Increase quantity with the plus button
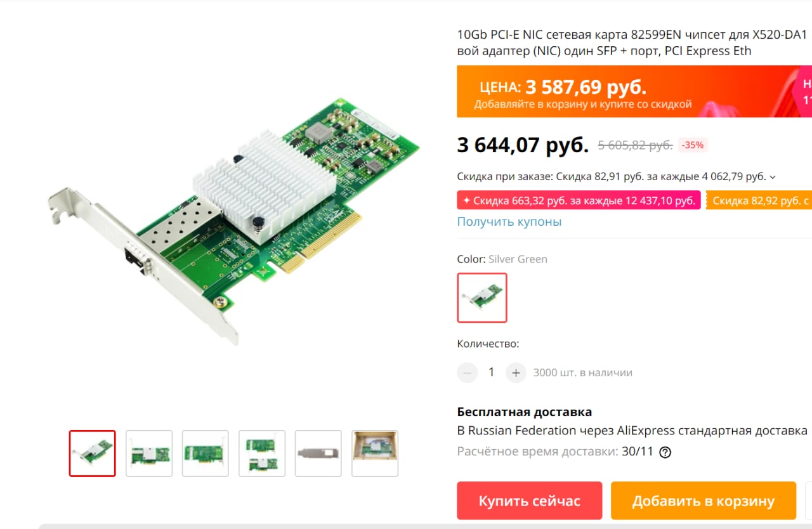 point(516,372)
